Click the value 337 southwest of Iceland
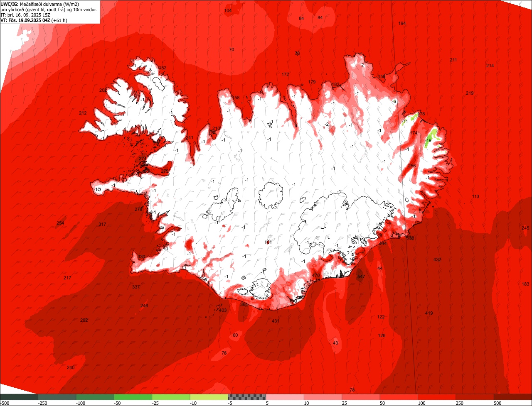Image resolution: width=532 pixels, height=406 pixels. [136, 287]
